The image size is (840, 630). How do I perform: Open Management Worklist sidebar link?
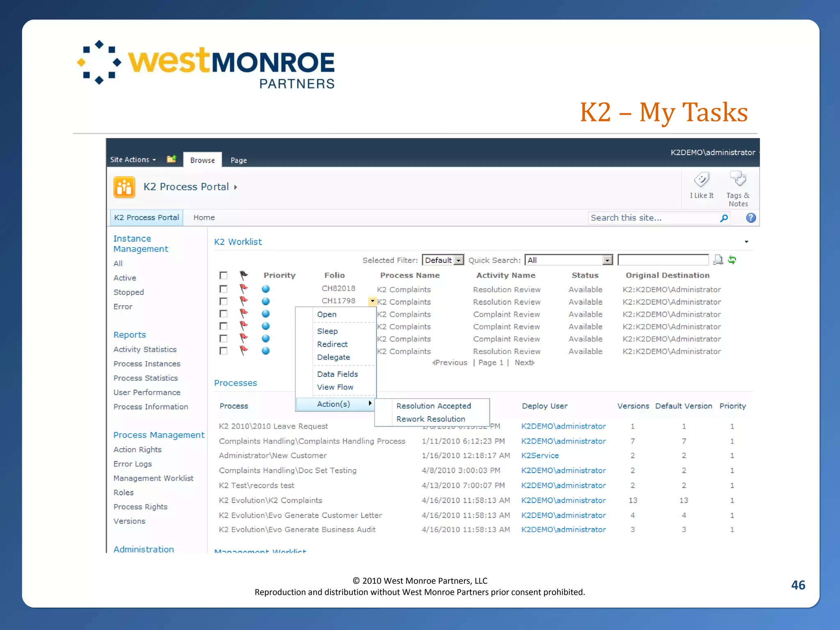[x=153, y=478]
